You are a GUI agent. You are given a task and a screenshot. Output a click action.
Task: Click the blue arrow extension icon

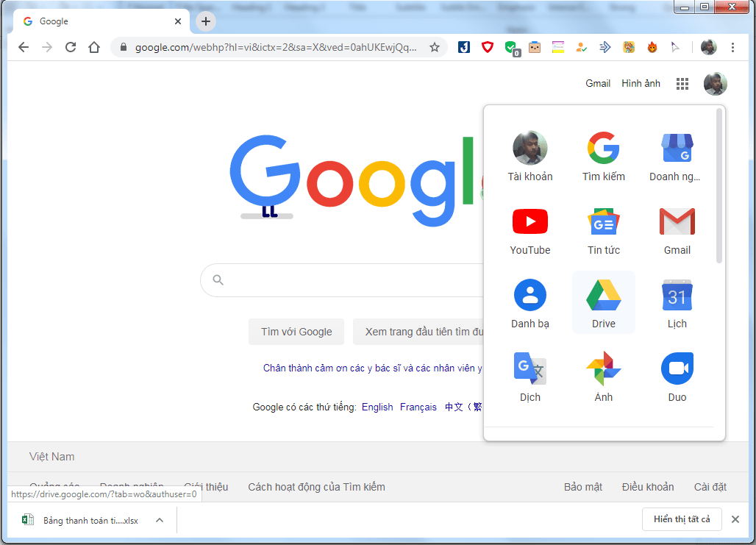point(605,47)
